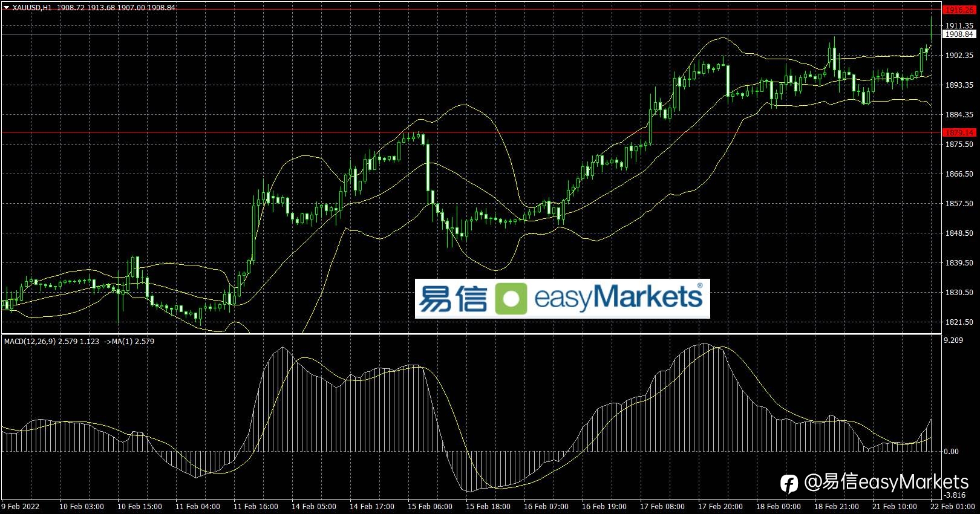Click the 10 Feb 15:00 time label
980x514 pixels.
pyautogui.click(x=140, y=507)
